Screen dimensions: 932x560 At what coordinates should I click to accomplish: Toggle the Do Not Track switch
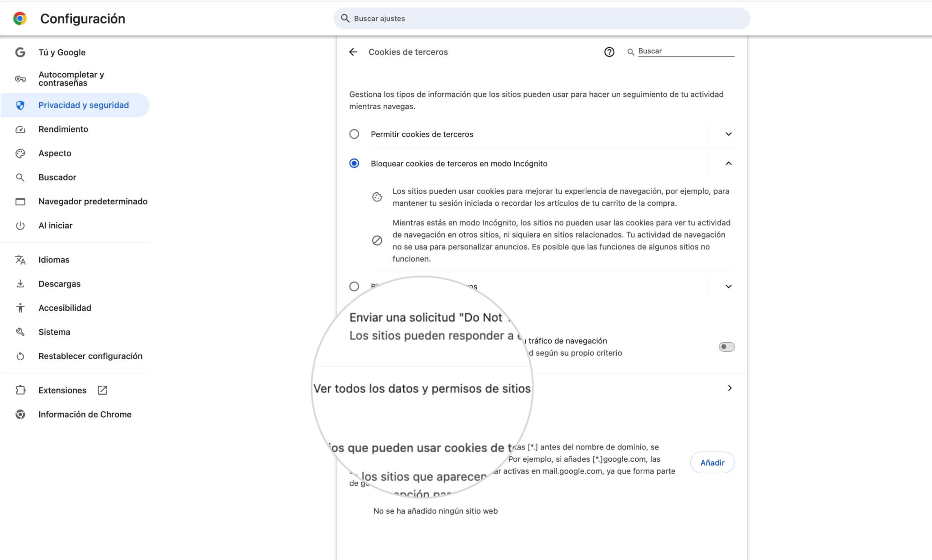click(x=726, y=347)
